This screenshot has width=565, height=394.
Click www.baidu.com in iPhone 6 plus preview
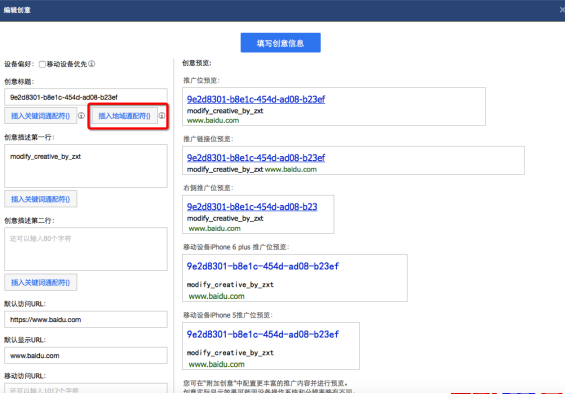point(217,296)
